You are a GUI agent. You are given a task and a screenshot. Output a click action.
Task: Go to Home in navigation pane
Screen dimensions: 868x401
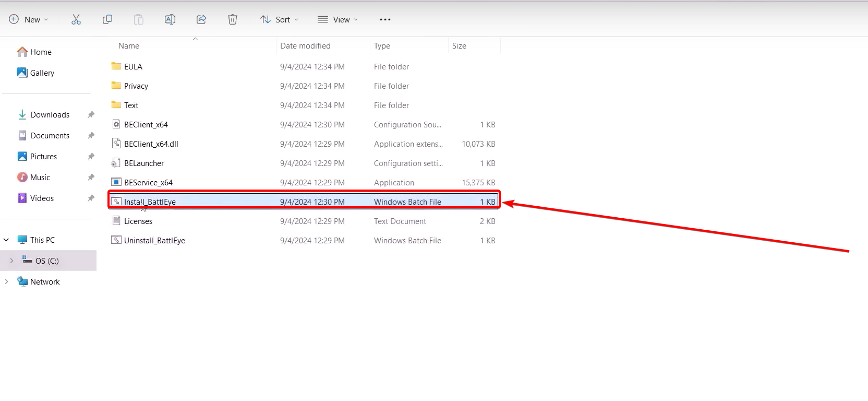tap(34, 52)
